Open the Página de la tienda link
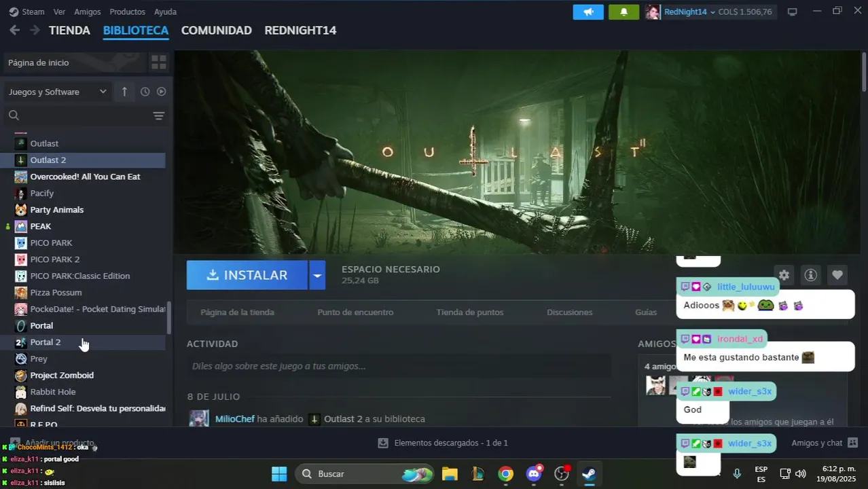This screenshot has height=489, width=868. point(237,312)
